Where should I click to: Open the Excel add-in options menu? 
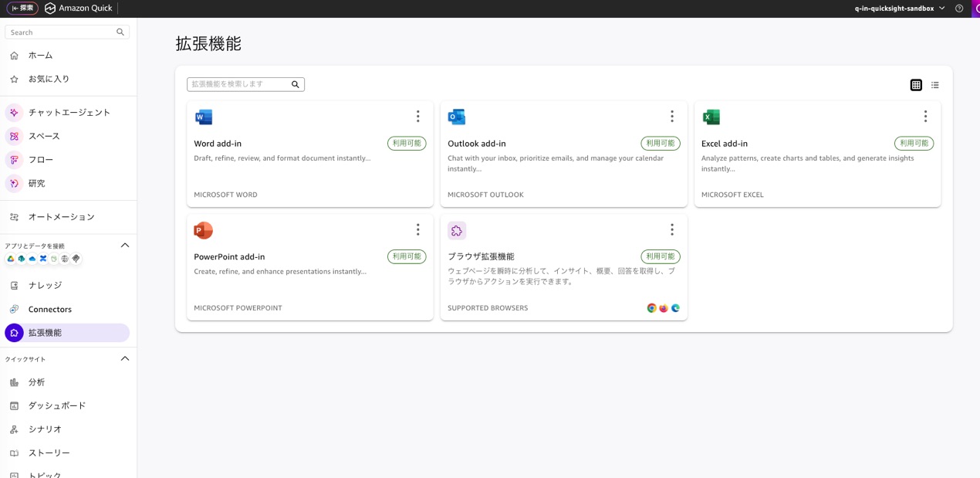point(925,117)
